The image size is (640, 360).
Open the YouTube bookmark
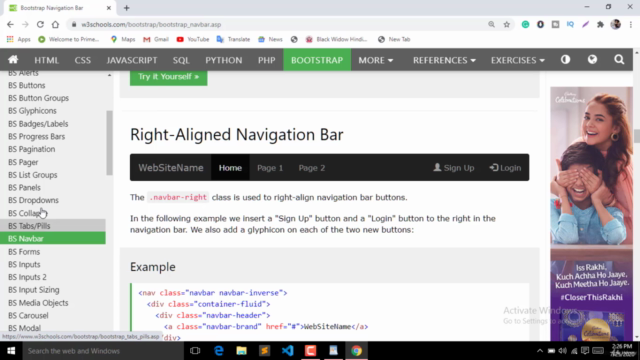click(x=193, y=39)
